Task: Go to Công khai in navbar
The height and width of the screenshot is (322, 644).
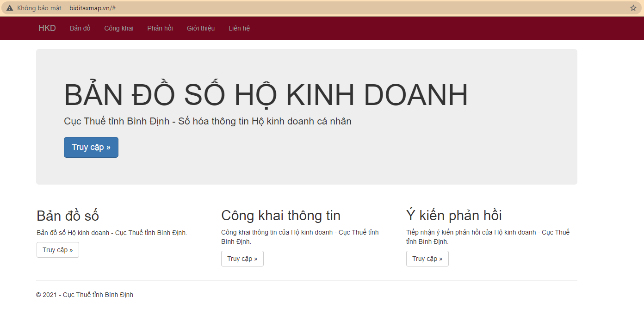Action: (119, 28)
